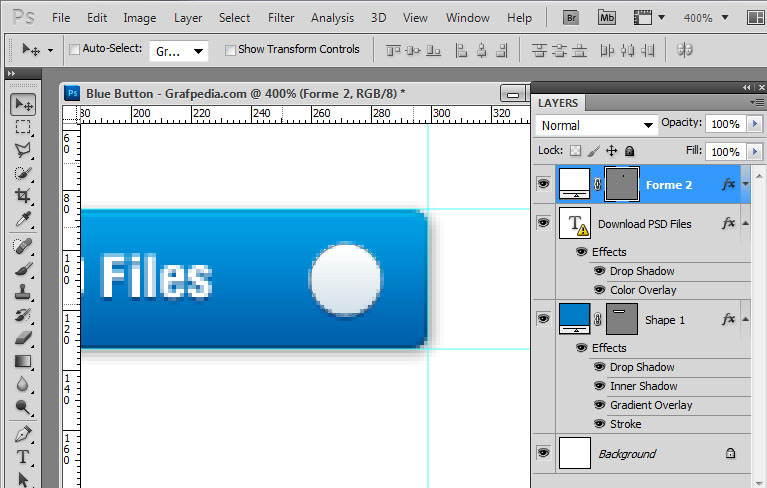Viewport: 767px width, 488px height.
Task: Select the History Brush tool
Action: [x=23, y=315]
